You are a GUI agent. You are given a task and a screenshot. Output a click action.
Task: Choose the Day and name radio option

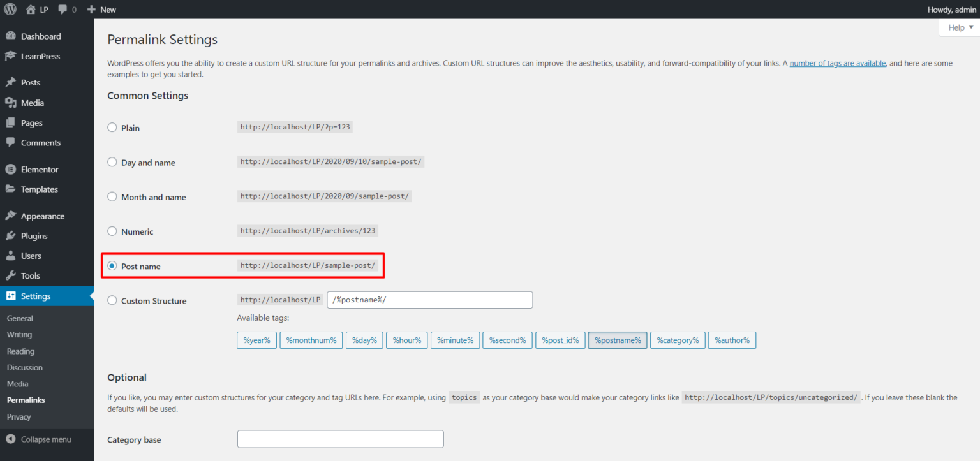(x=112, y=162)
